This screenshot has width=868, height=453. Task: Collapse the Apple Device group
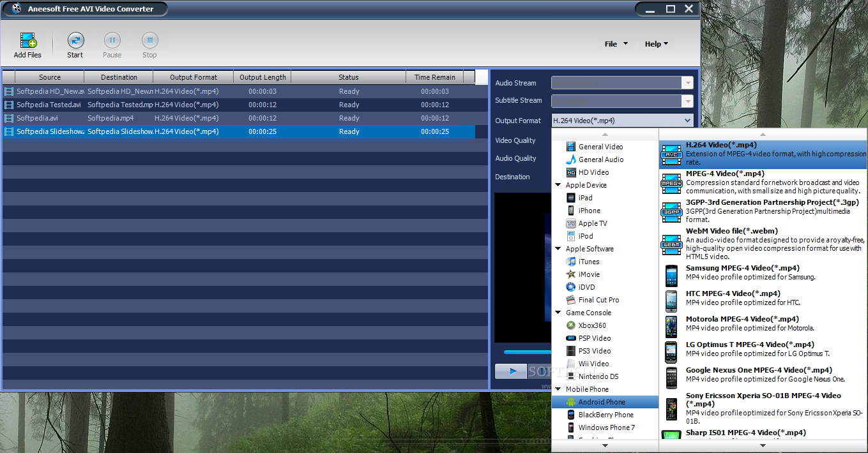coord(558,185)
